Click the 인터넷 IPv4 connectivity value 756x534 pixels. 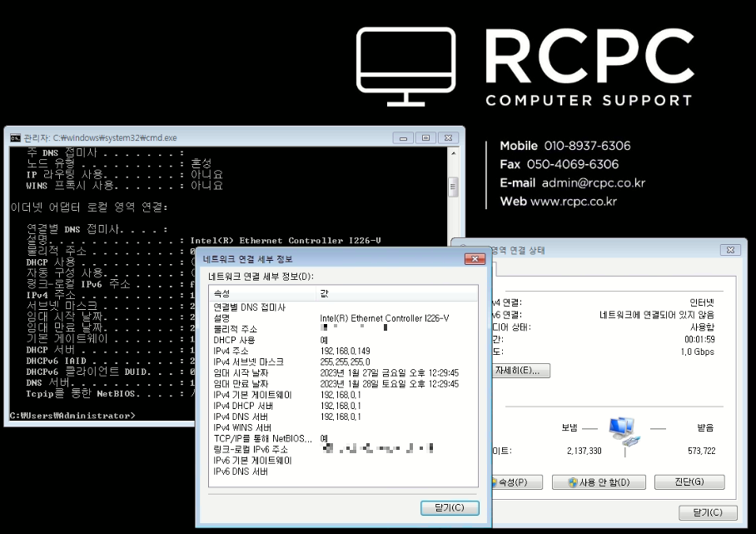click(x=702, y=302)
